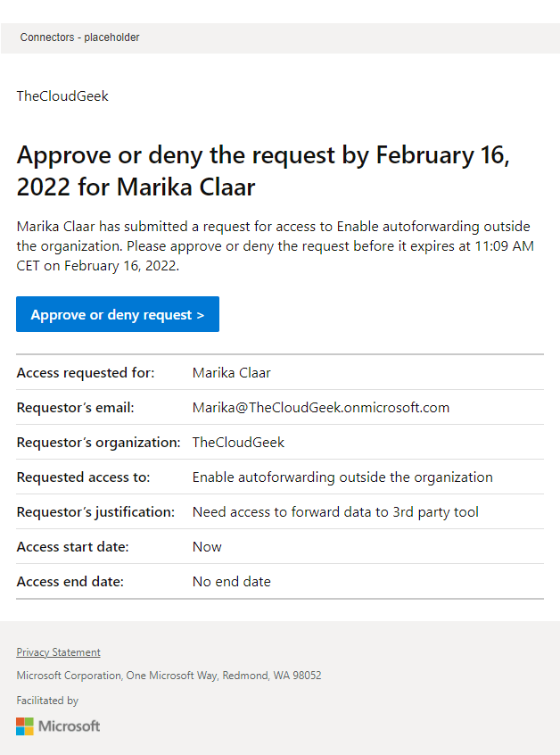The image size is (560, 755).
Task: Click the Enable autoforwarding requested access value
Action: click(342, 477)
